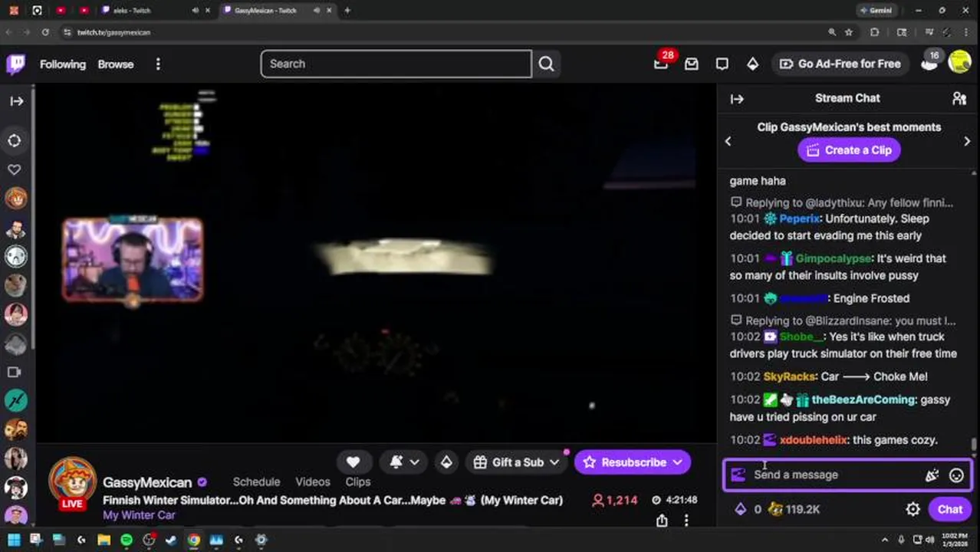This screenshot has height=552, width=980.
Task: Go to next chat highlight card
Action: [967, 141]
